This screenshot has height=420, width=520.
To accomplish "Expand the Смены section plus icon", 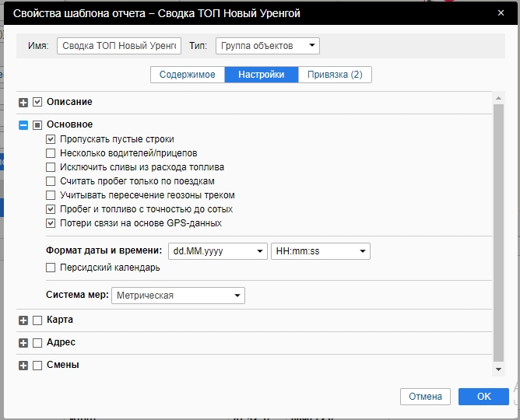I will click(23, 366).
